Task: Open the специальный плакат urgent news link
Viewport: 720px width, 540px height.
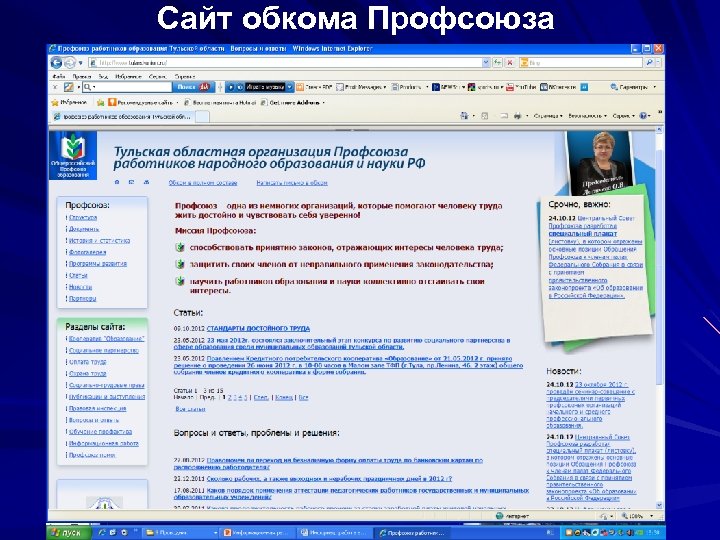Action: (583, 234)
